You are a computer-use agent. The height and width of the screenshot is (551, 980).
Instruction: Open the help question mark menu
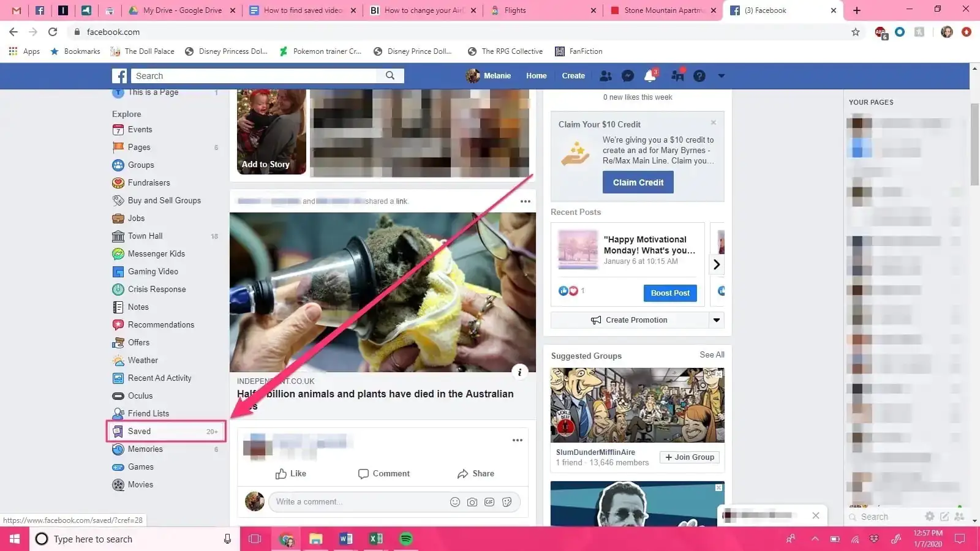(699, 75)
